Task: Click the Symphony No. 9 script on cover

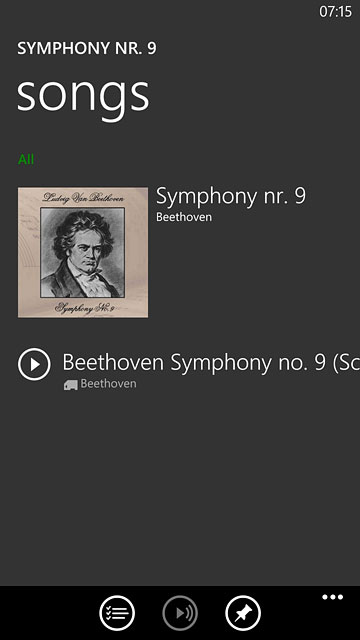Action: click(84, 307)
